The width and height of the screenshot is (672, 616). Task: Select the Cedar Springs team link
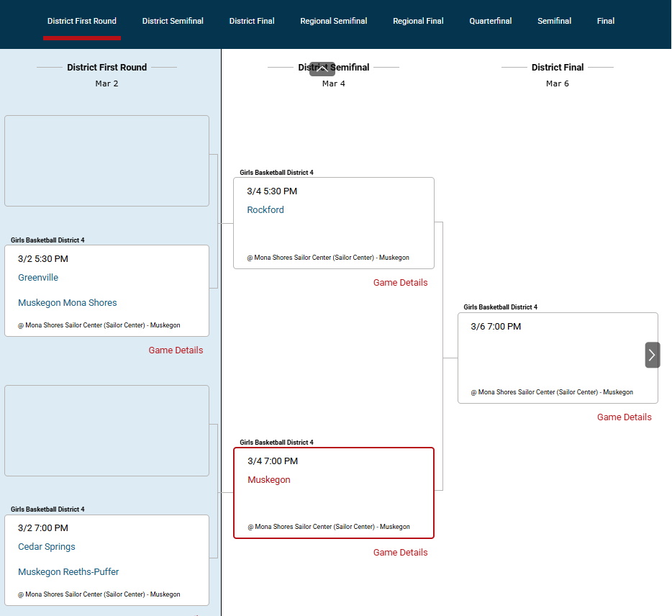(x=47, y=547)
